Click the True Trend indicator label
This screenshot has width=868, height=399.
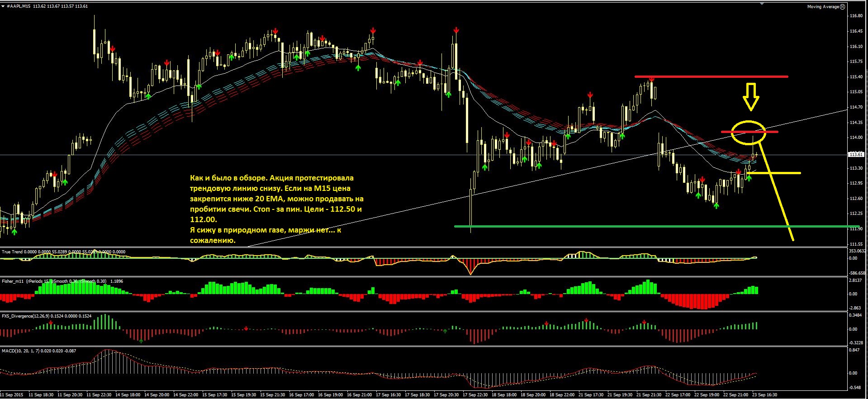pyautogui.click(x=12, y=252)
